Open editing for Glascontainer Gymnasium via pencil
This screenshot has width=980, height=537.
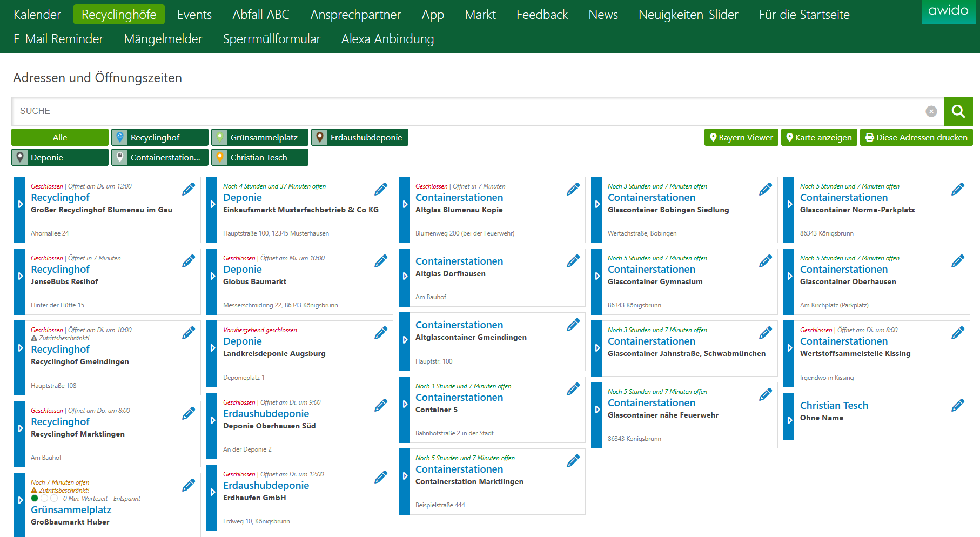click(x=766, y=261)
